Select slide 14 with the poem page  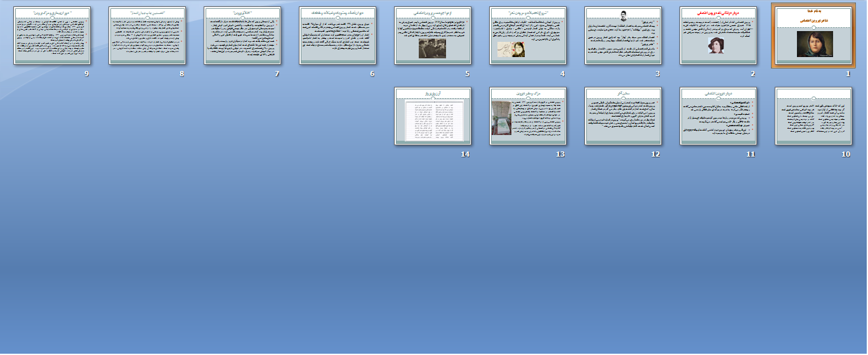pyautogui.click(x=433, y=116)
